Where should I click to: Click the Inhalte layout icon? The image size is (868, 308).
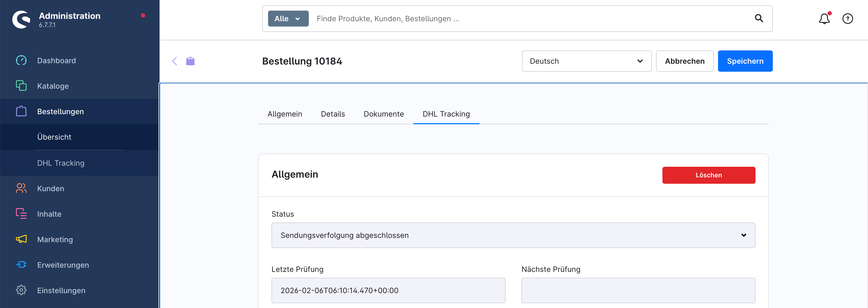(21, 214)
